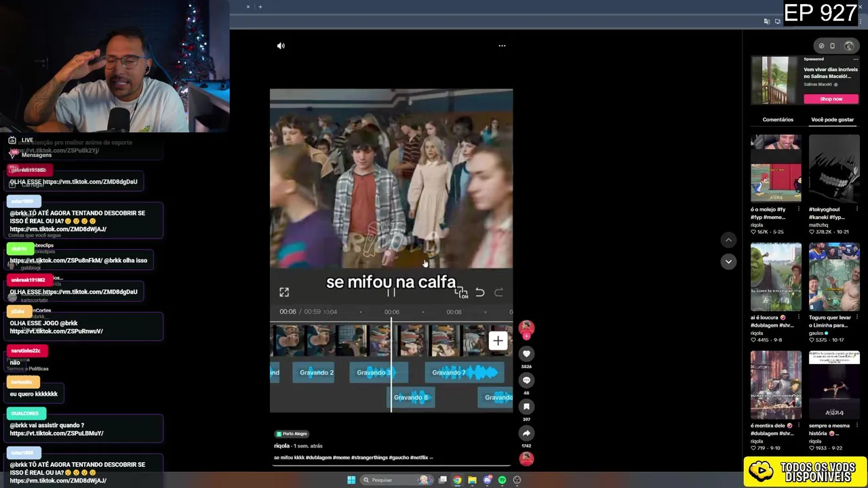Switch to the Você pode gostar tab
Screen dimensions: 868x488
click(x=832, y=119)
